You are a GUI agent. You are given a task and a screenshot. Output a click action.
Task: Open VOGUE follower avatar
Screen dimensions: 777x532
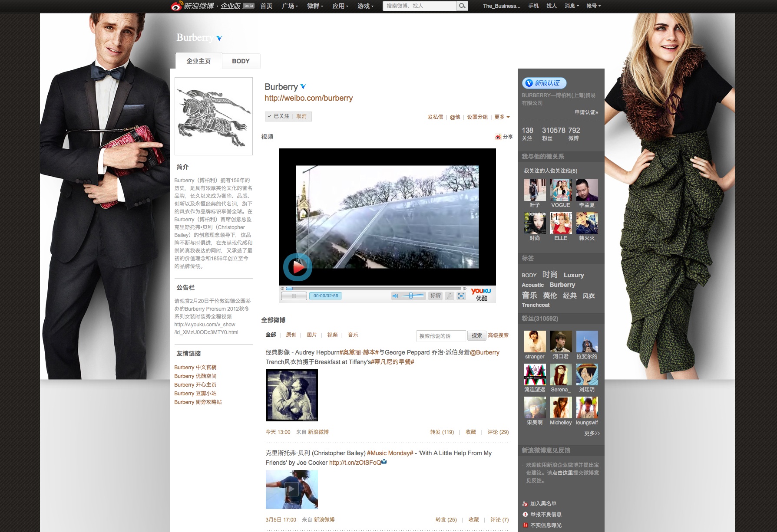coord(561,190)
